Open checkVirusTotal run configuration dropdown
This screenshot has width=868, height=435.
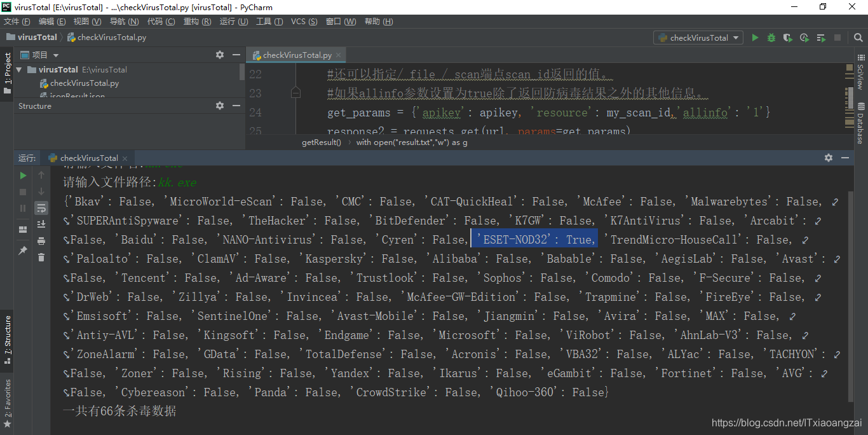tap(698, 38)
